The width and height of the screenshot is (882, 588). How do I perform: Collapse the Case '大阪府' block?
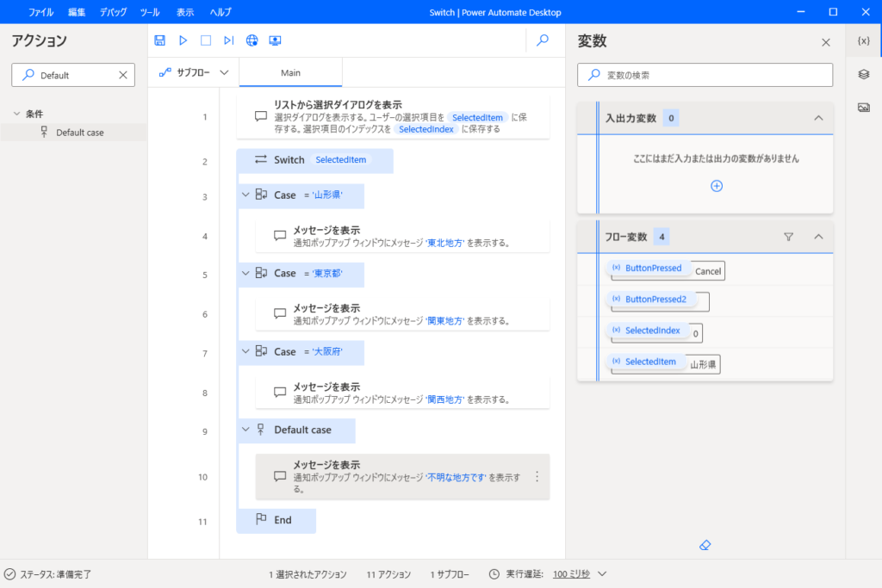(x=245, y=351)
